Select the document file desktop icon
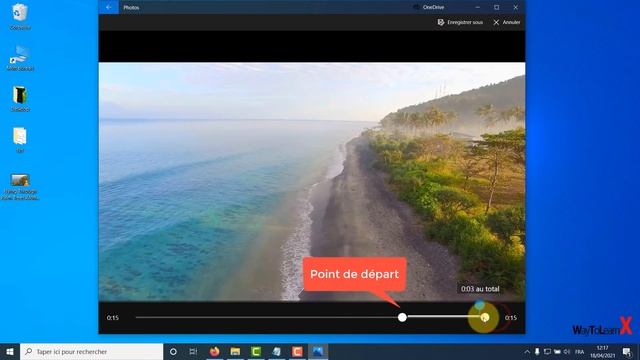Screen dimensions: 640x360 [x=20, y=139]
